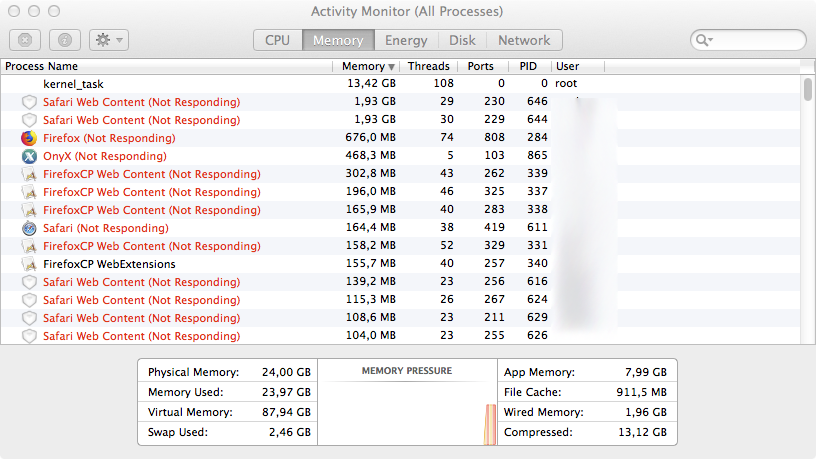Click the Quit Process toolbar icon

click(25, 40)
